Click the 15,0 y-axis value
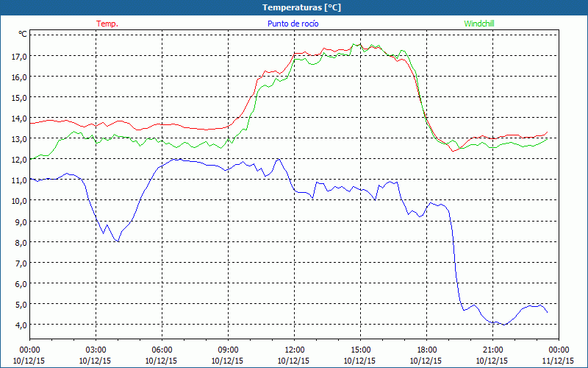 (20, 98)
